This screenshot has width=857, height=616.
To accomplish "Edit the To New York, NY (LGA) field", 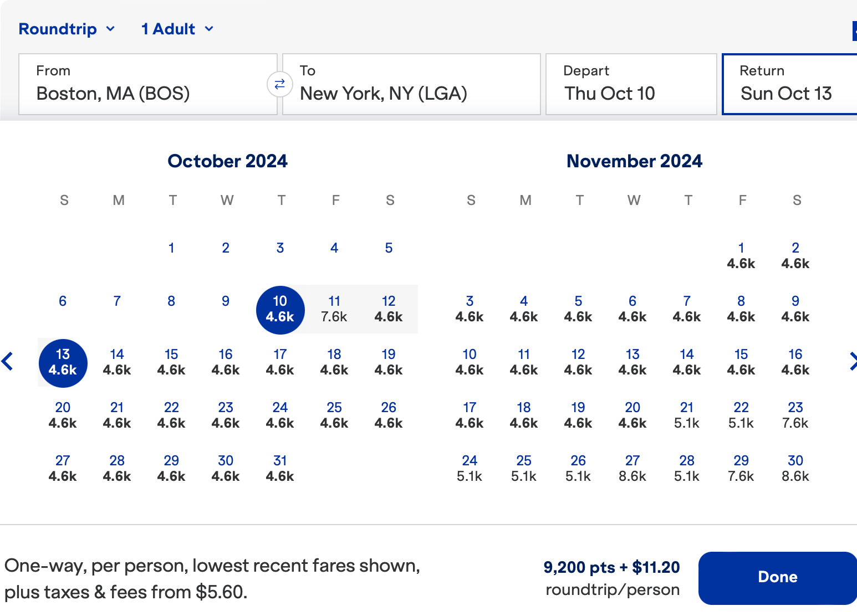I will (411, 84).
